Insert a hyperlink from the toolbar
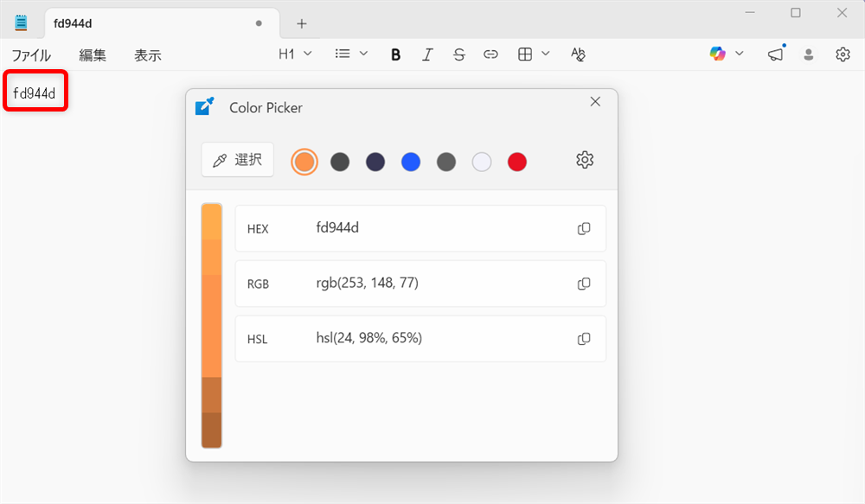The height and width of the screenshot is (504, 865). click(490, 54)
